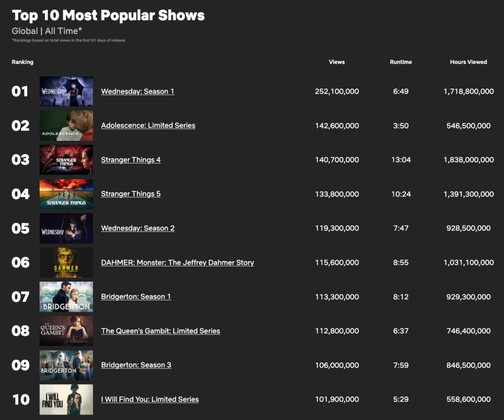Image resolution: width=504 pixels, height=420 pixels.
Task: Open the I Will Find You link
Action: point(150,399)
